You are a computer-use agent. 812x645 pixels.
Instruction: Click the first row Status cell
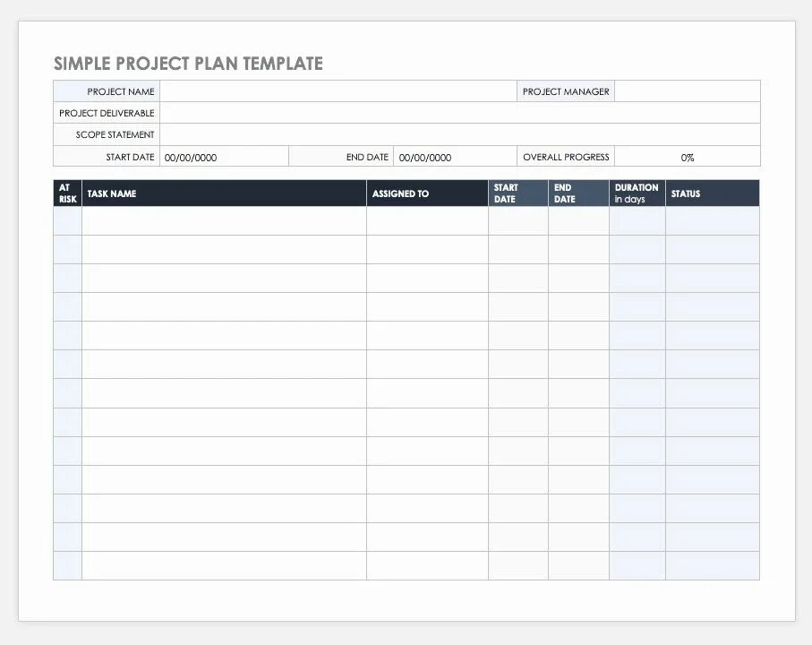tap(713, 220)
